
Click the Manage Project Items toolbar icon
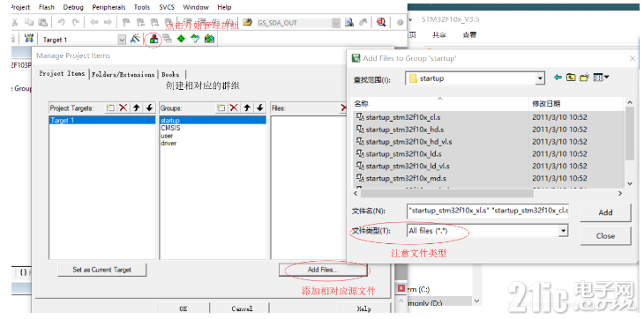pyautogui.click(x=154, y=39)
